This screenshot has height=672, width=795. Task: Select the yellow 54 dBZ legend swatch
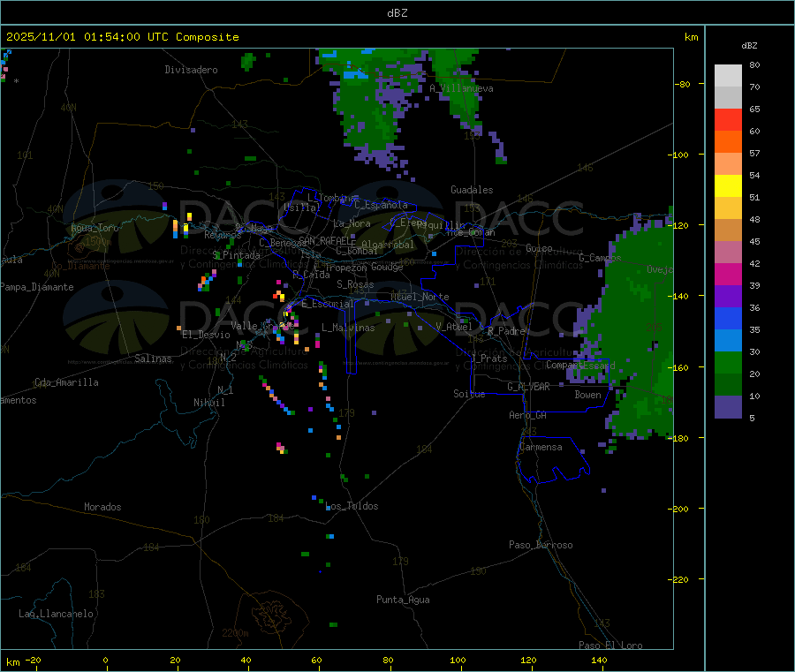[x=728, y=186]
